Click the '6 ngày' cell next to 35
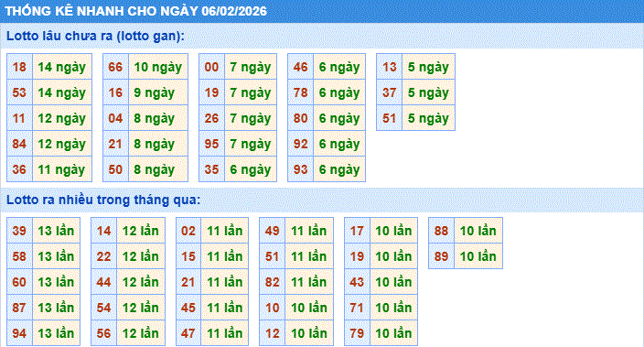This screenshot has height=347, width=644. pos(251,169)
